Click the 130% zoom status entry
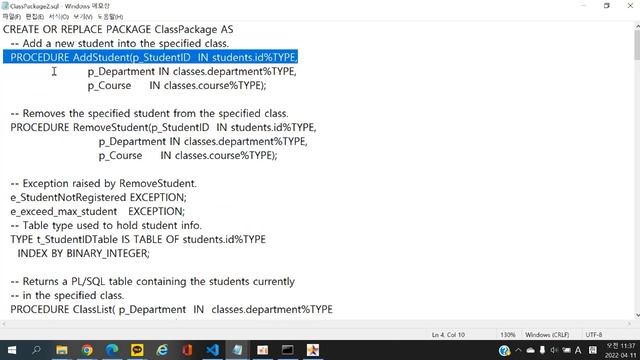 507,335
